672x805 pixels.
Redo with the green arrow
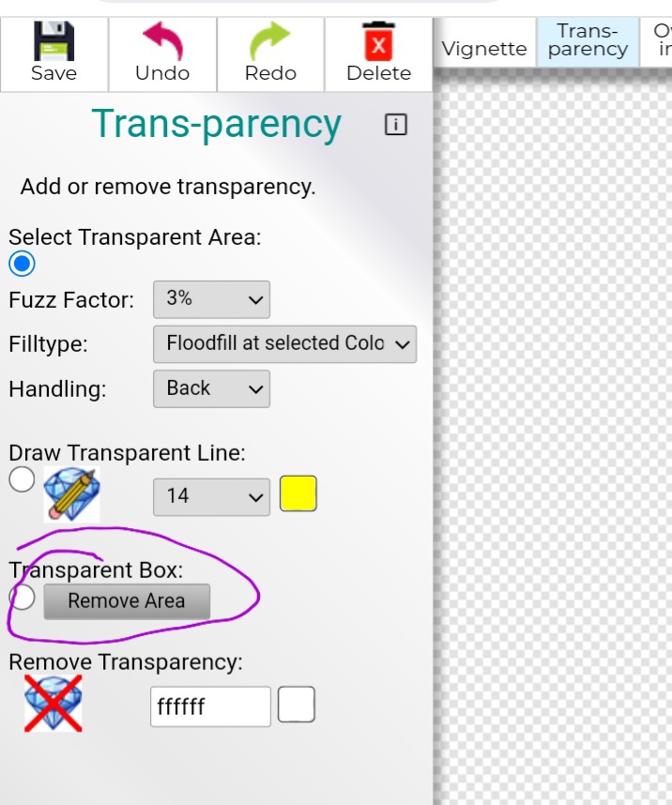pos(270,41)
